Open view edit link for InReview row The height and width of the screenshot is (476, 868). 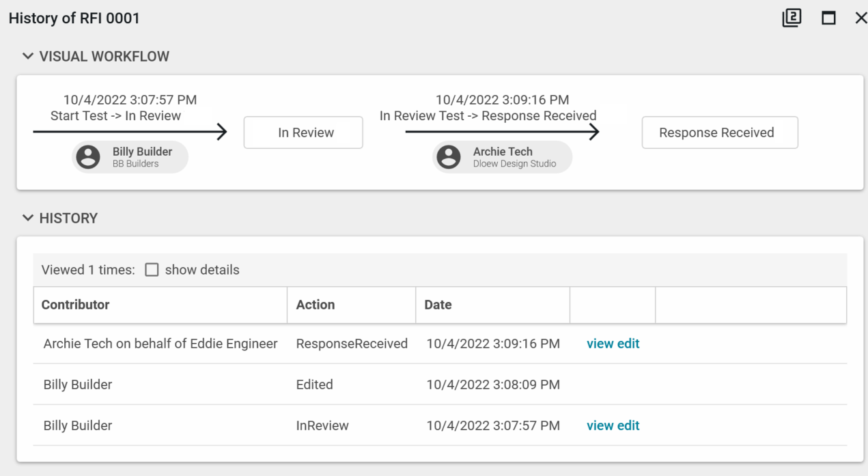click(x=613, y=425)
